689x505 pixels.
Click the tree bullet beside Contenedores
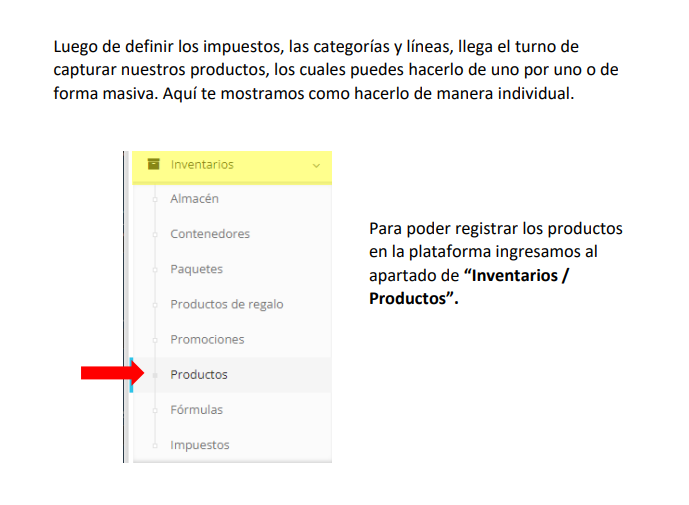(155, 234)
